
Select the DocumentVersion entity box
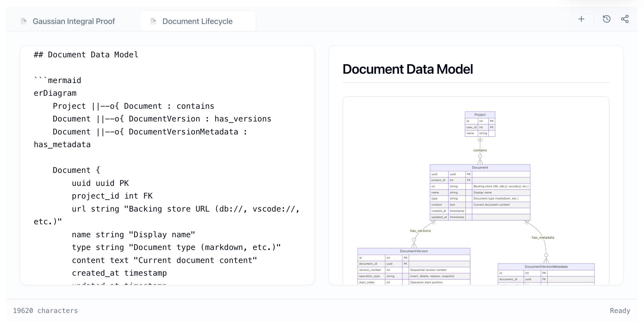click(414, 251)
